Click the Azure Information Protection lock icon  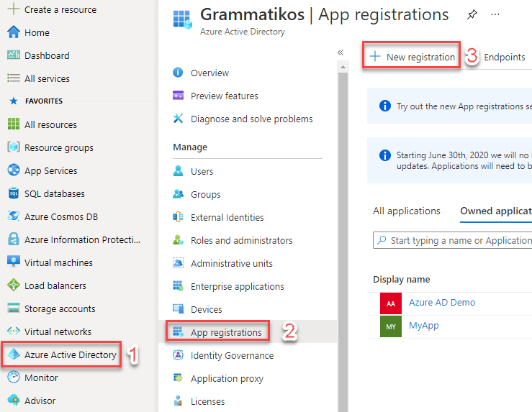click(x=14, y=239)
